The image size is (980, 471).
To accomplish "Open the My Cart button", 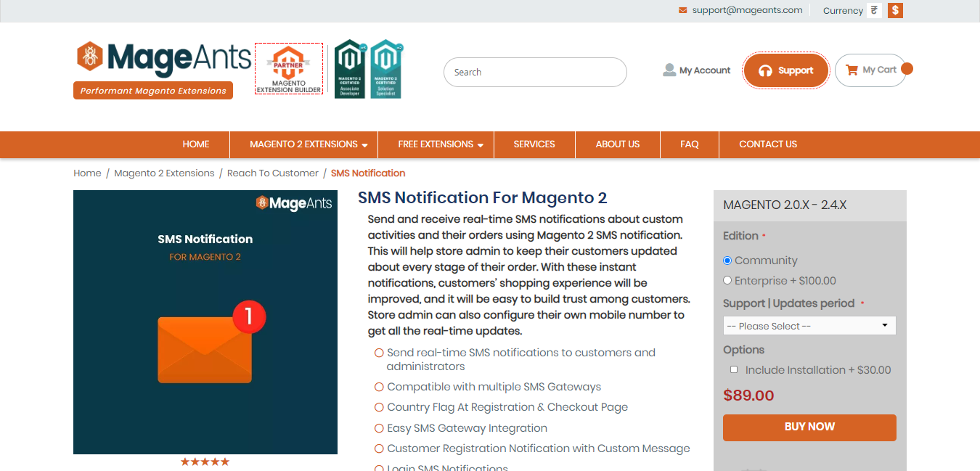I will coord(870,70).
